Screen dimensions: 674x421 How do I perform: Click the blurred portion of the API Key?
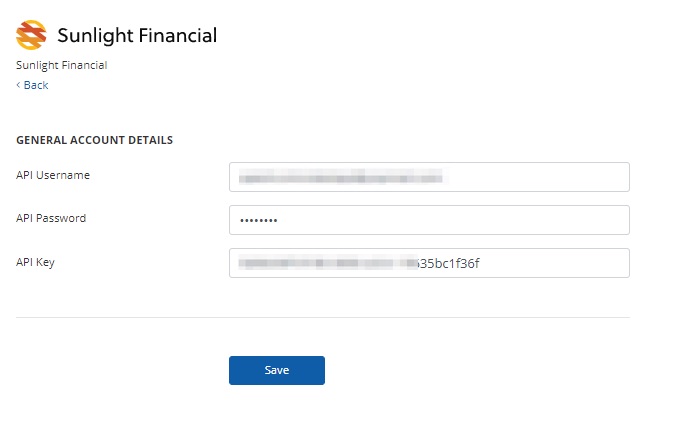pos(325,263)
